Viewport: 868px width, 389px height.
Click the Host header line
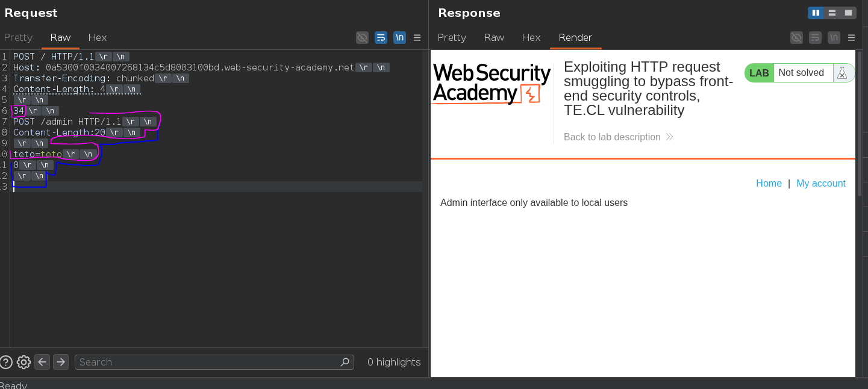(x=201, y=67)
